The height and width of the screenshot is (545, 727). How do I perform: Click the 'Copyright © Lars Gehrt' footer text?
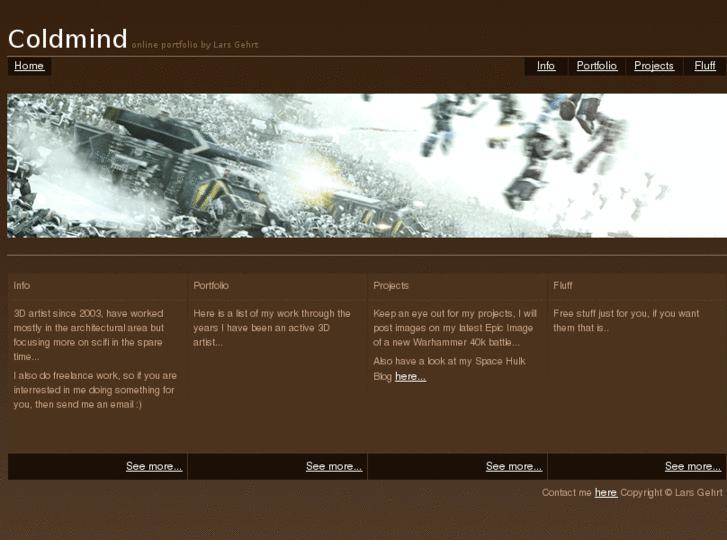671,493
